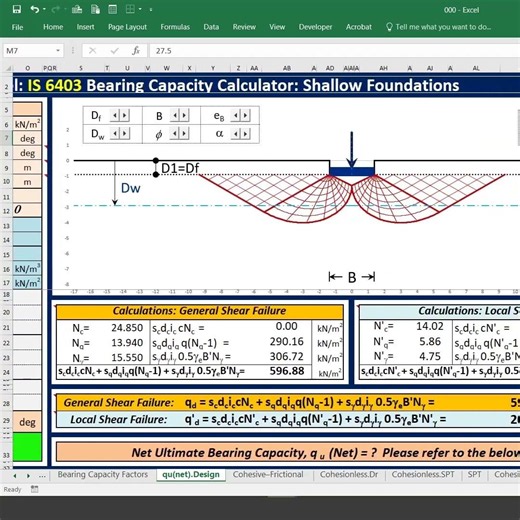Screen dimensions: 520x520
Task: Select column header S
Action: click(81, 68)
